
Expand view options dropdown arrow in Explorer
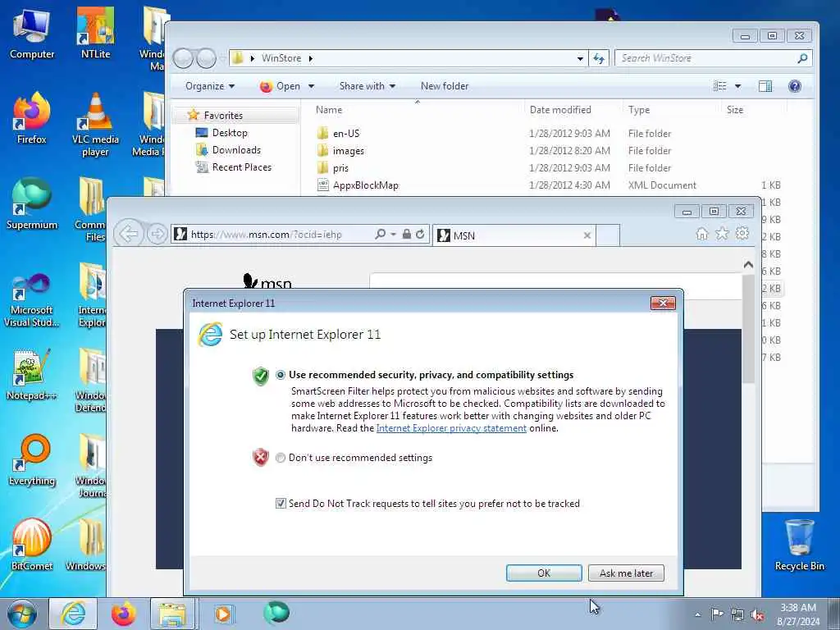point(737,86)
